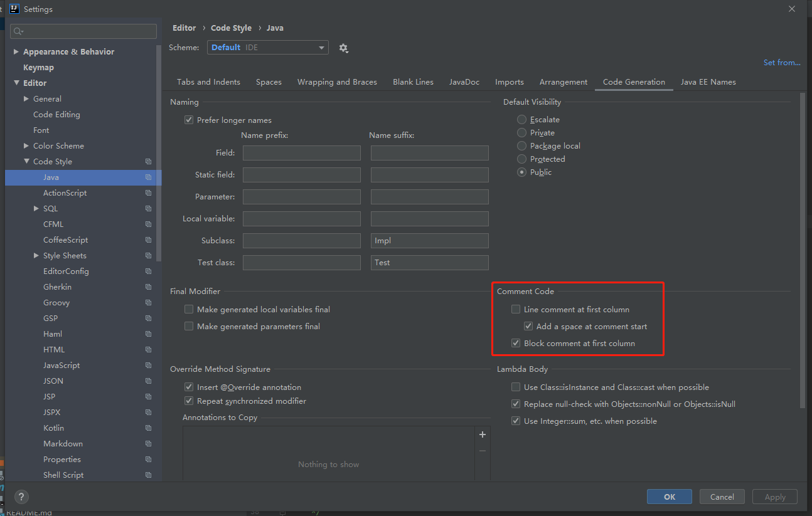This screenshot has height=516, width=812.
Task: Click the IntelliJ logo in title bar
Action: pos(14,9)
